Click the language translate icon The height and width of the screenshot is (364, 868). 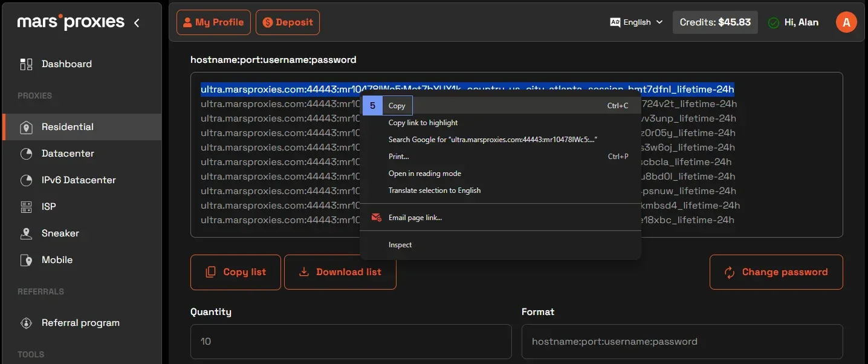pyautogui.click(x=615, y=22)
